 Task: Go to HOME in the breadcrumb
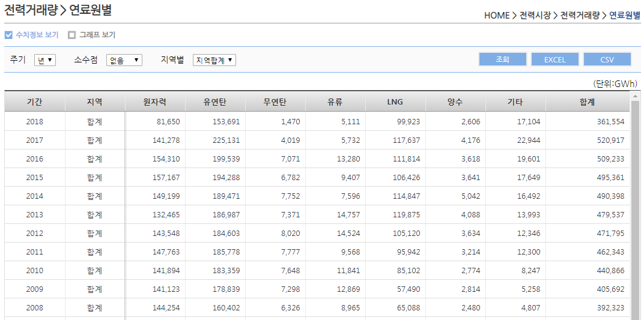click(496, 16)
